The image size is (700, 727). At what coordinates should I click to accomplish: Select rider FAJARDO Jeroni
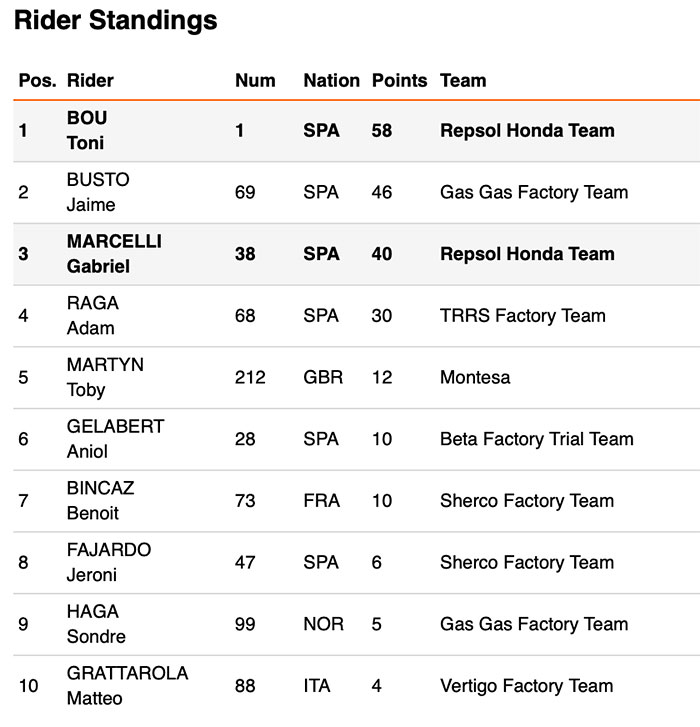109,562
